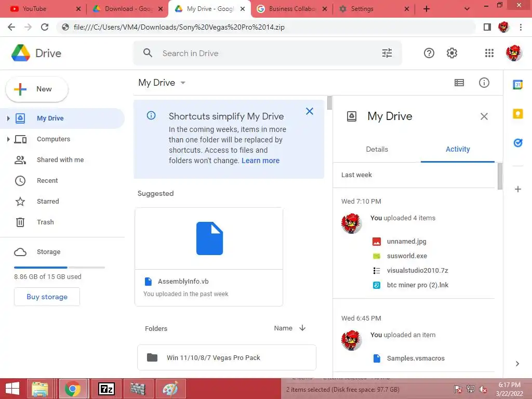The height and width of the screenshot is (399, 532).
Task: Open search filter options icon
Action: (387, 53)
